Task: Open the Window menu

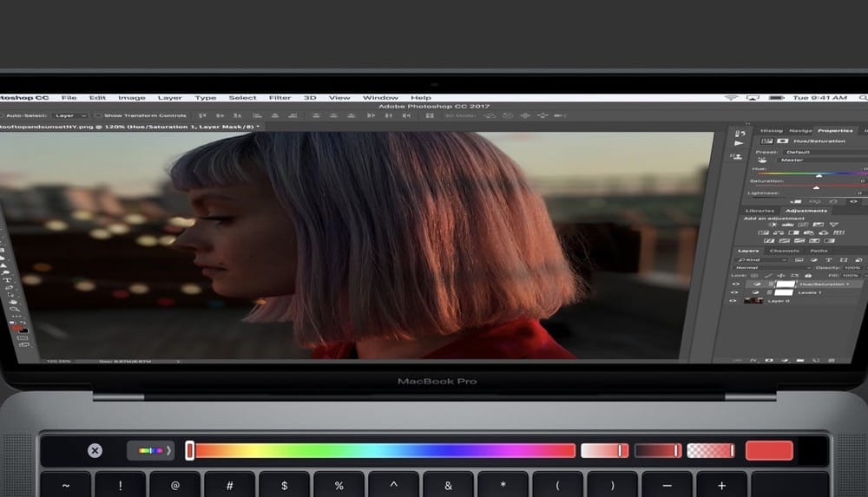Action: point(380,98)
